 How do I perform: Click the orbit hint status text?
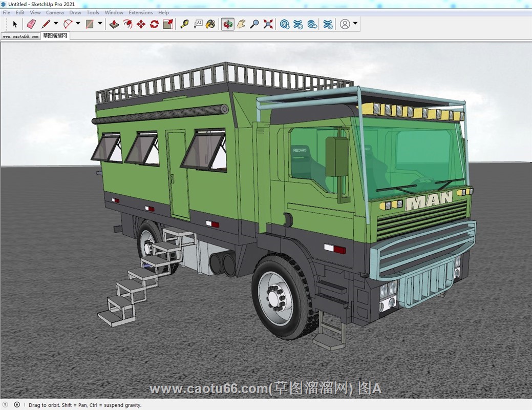(x=85, y=405)
